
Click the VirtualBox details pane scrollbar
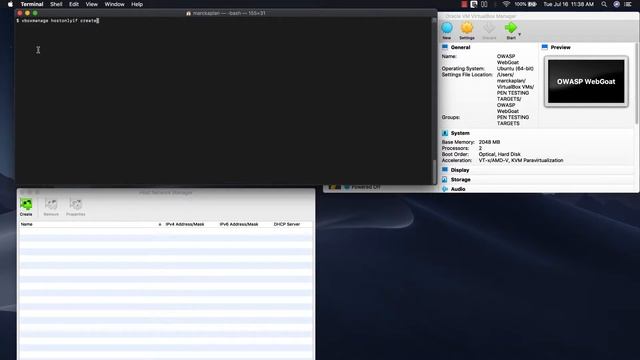click(637, 84)
